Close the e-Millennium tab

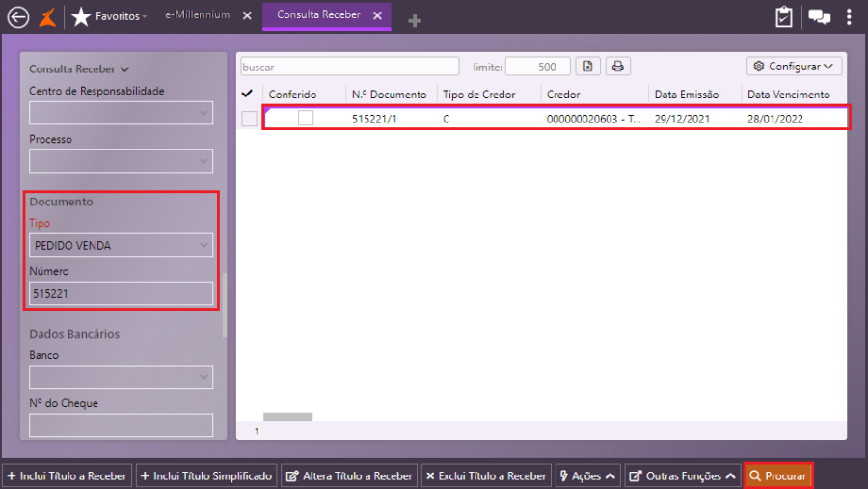[x=247, y=16]
